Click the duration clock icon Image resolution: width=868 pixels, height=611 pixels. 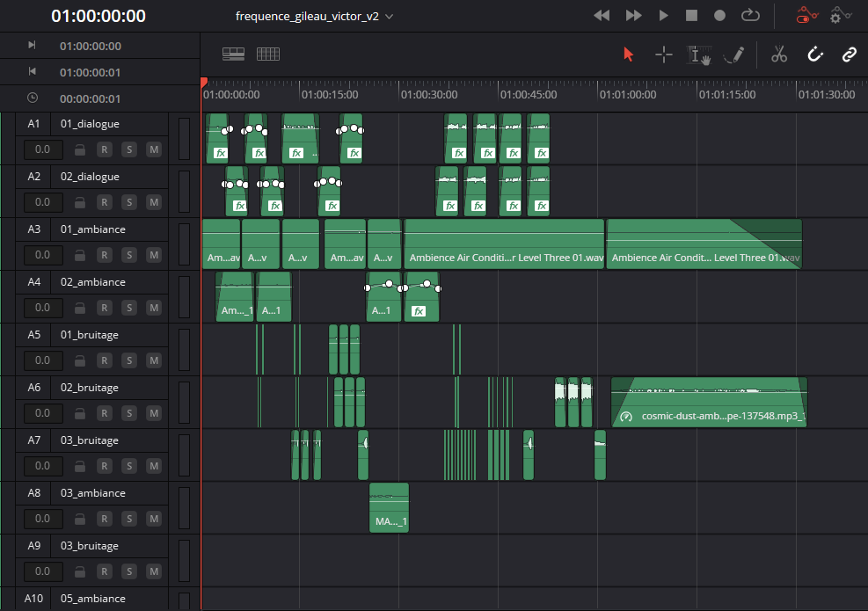[x=33, y=98]
